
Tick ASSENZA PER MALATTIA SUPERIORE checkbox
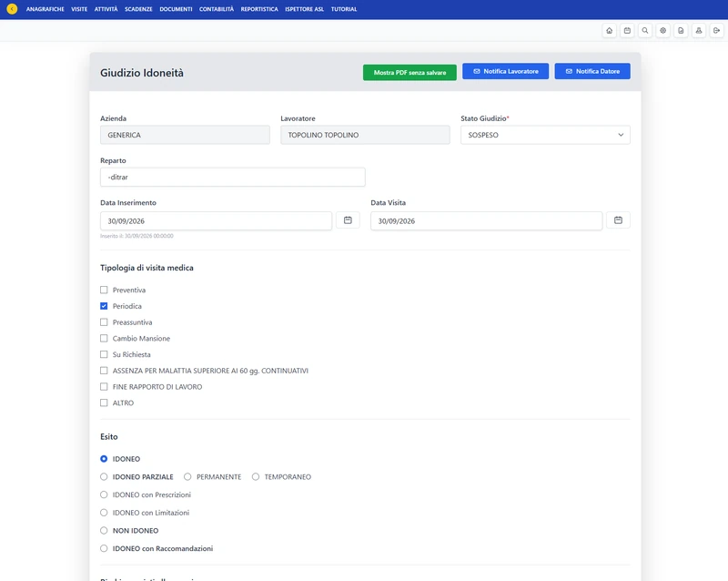pyautogui.click(x=104, y=371)
